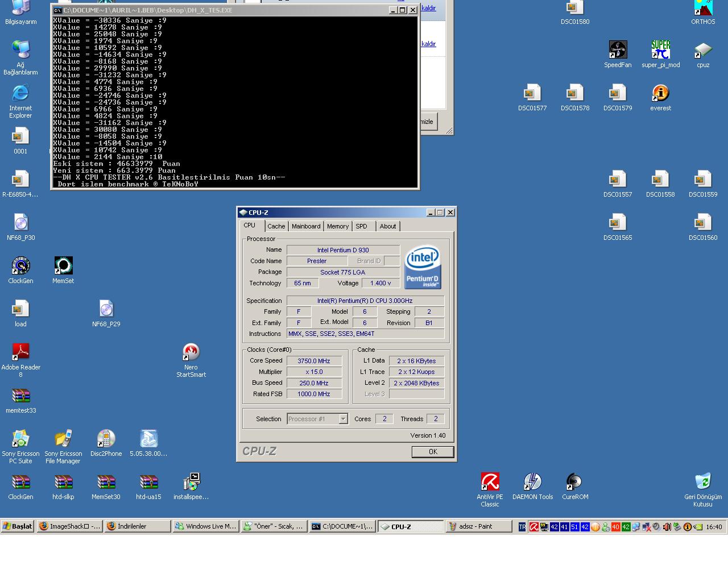Click OK in the CPU-Z window
728x582 pixels.
(433, 452)
